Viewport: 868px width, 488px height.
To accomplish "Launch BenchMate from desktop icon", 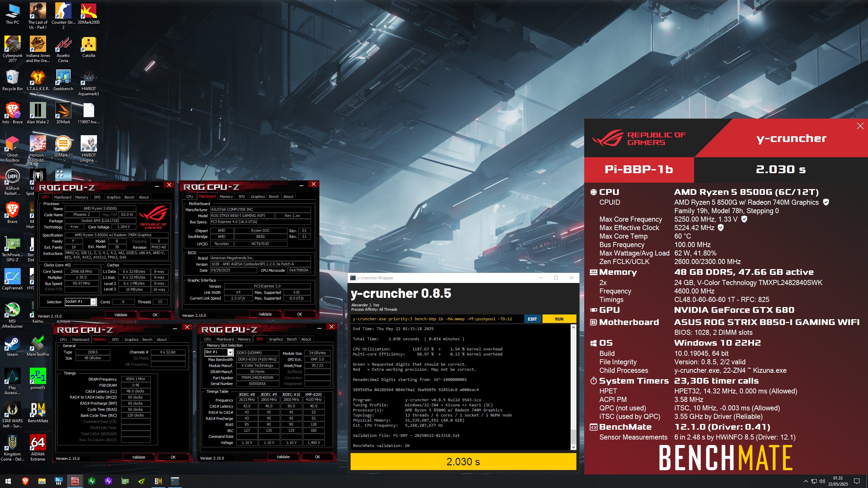I will (x=38, y=412).
